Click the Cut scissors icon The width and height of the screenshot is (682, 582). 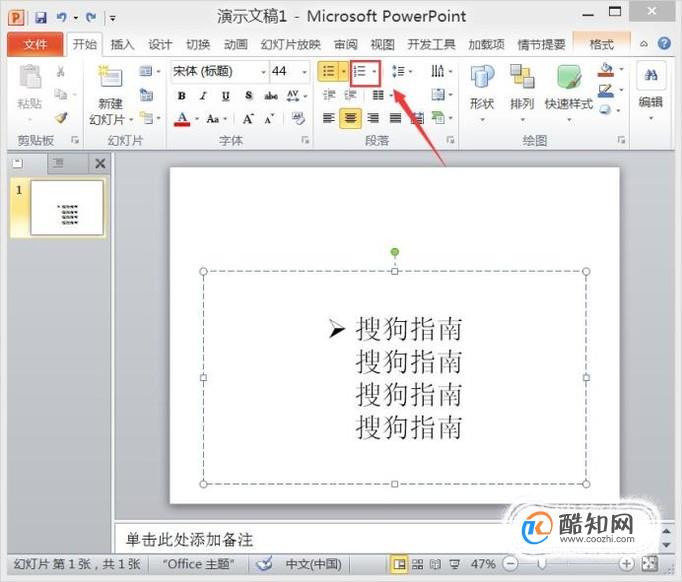pyautogui.click(x=60, y=71)
